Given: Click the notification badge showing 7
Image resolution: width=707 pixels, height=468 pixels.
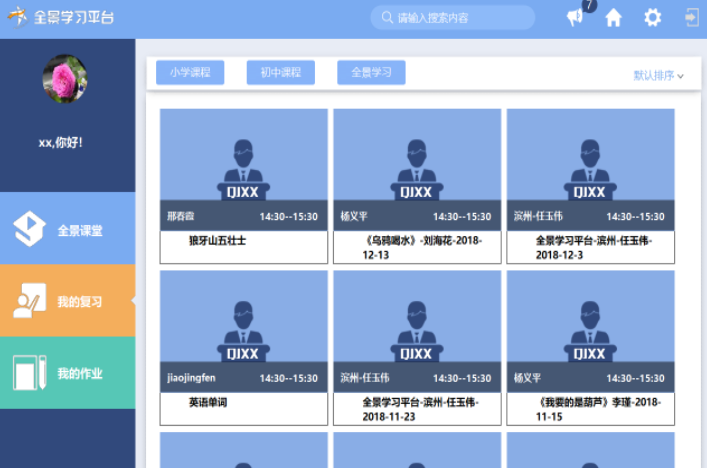Looking at the screenshot, I should tap(589, 6).
